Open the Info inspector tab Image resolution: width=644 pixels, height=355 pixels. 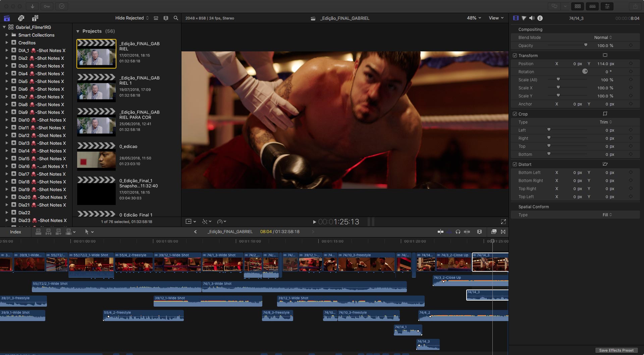[x=540, y=18]
